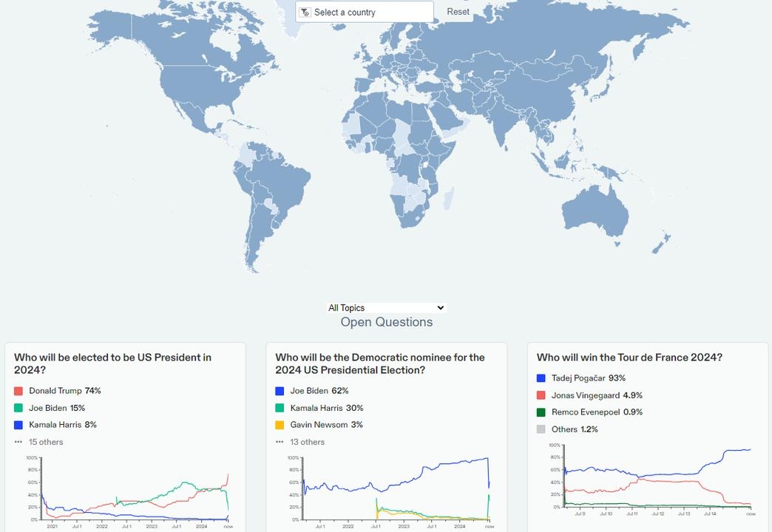The height and width of the screenshot is (532, 772).
Task: Expand the 13 others list
Action: coord(308,442)
